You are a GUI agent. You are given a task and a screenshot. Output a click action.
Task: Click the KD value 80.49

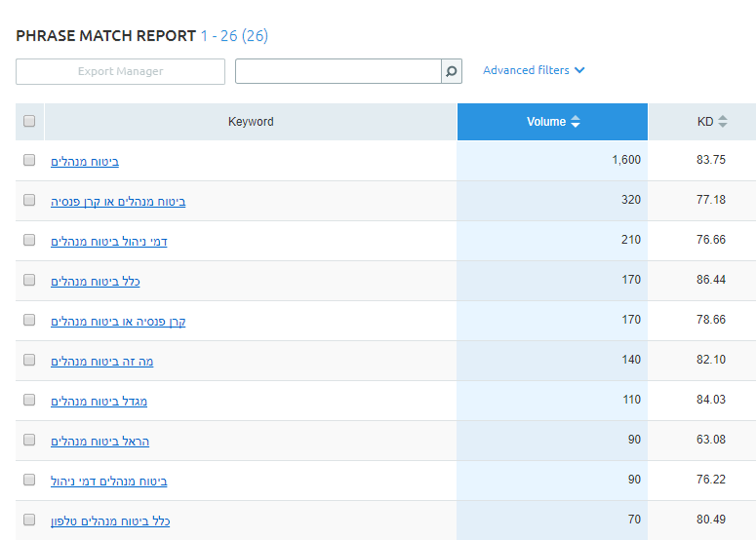(x=711, y=520)
